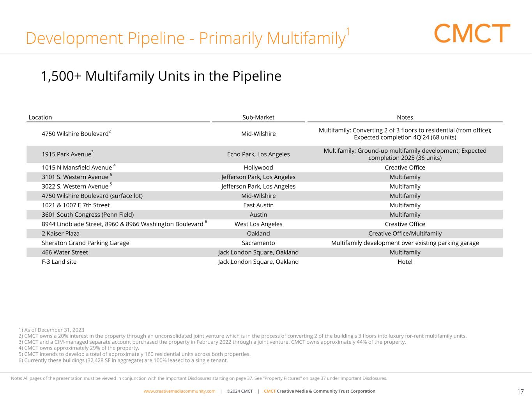Click the Important Disclosures note line

[199, 378]
